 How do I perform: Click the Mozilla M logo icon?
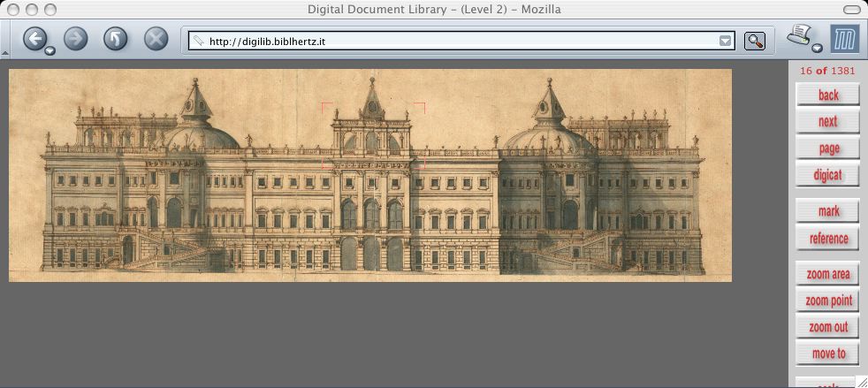pyautogui.click(x=844, y=39)
